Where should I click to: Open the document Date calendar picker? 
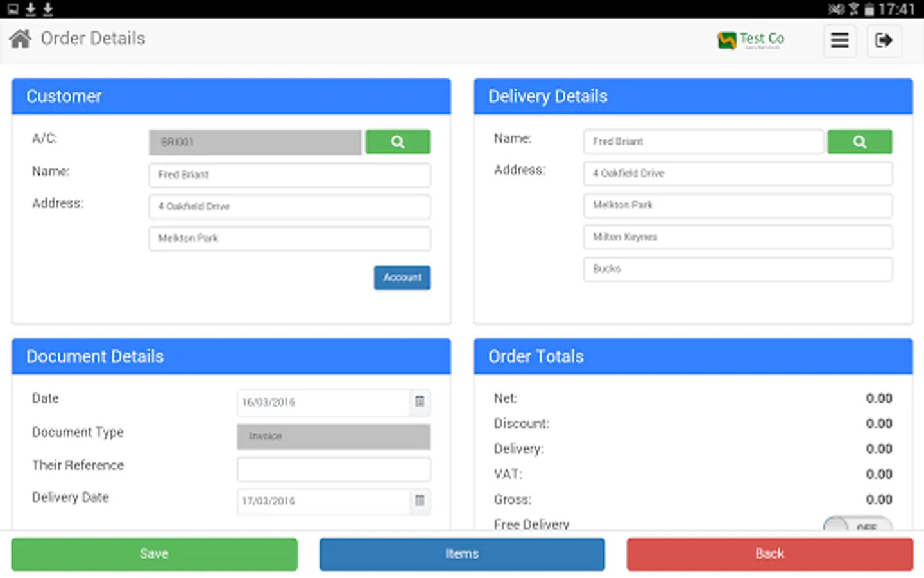point(420,403)
